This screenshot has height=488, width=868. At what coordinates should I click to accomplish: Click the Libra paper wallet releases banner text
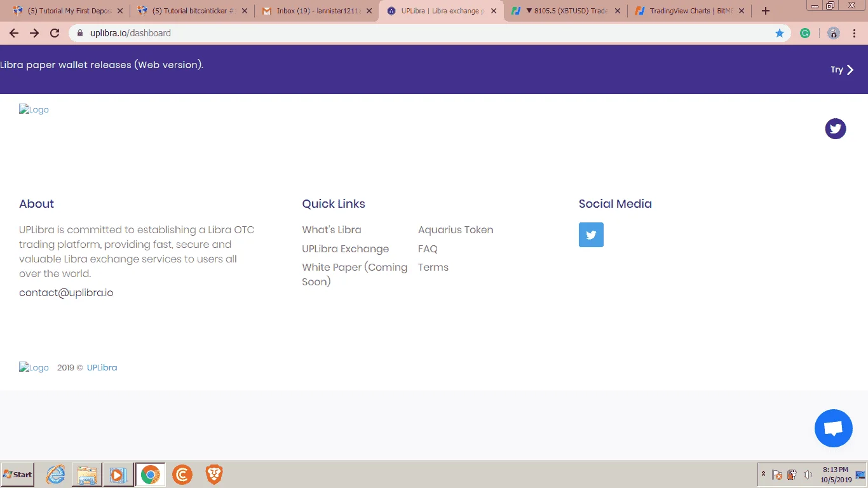[x=102, y=65]
